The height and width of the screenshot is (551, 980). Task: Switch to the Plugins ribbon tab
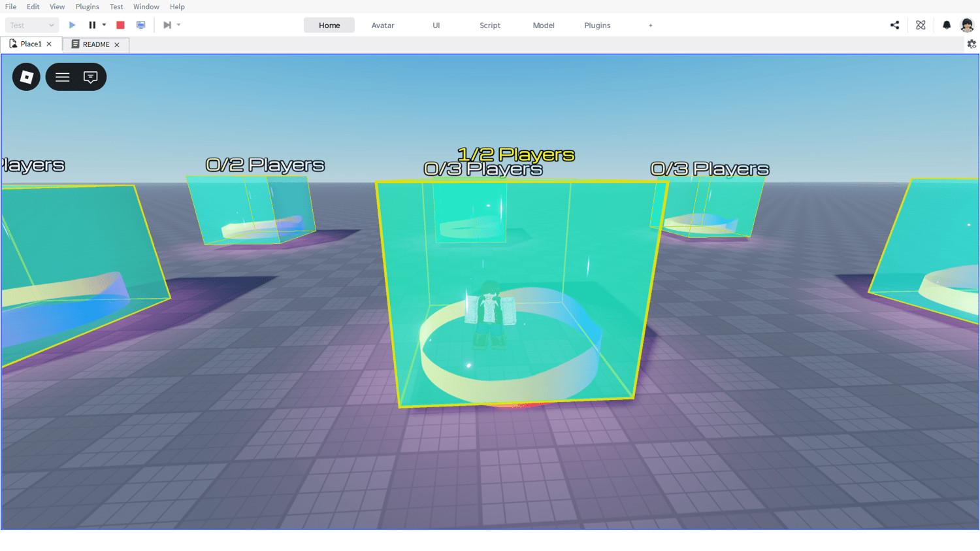pyautogui.click(x=597, y=25)
